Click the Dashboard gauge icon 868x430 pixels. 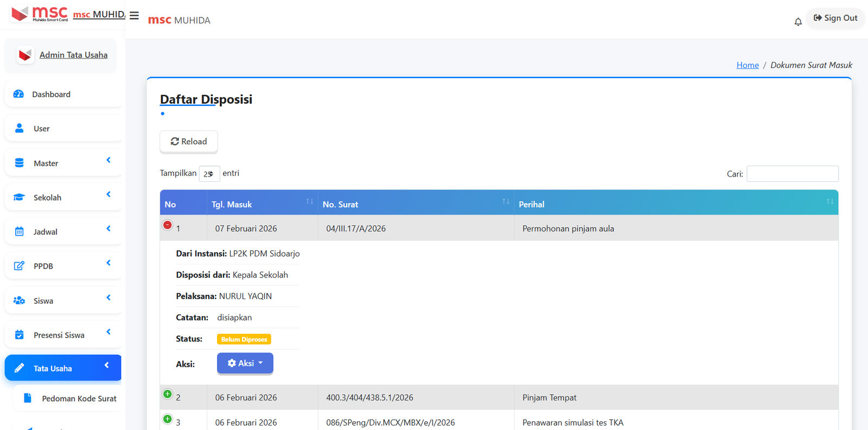pyautogui.click(x=18, y=94)
